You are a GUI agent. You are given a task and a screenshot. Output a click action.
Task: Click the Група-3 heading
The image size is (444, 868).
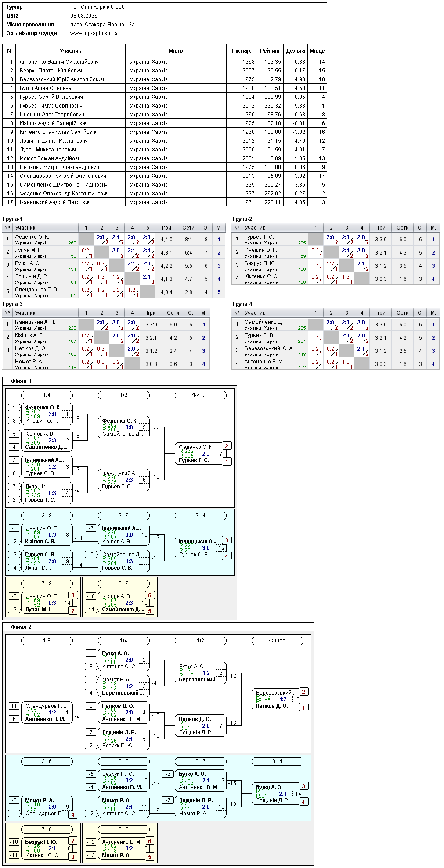[12, 304]
